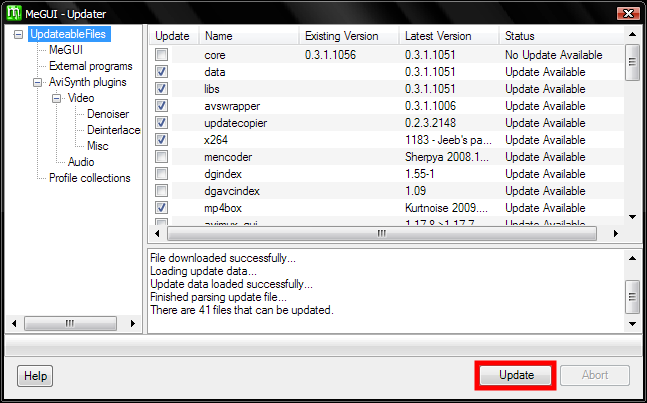Sort by Latest Version column header

[x=449, y=36]
